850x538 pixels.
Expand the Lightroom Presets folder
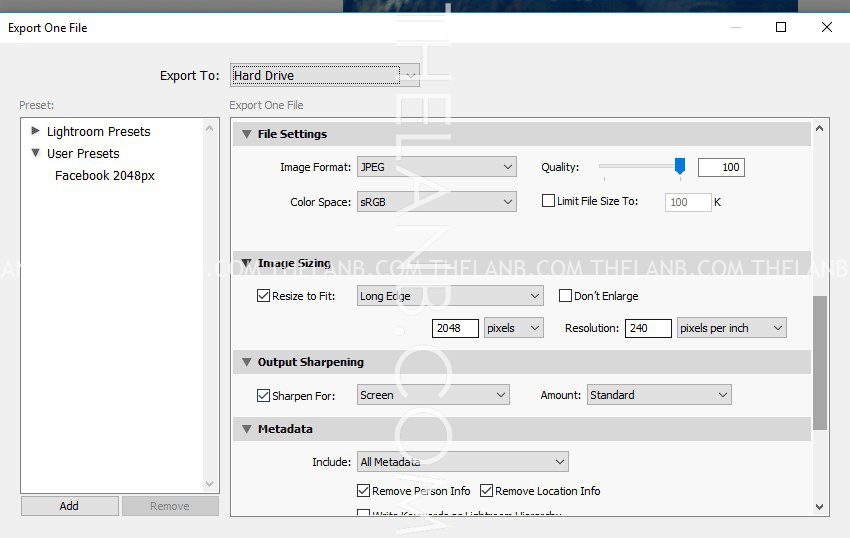[36, 131]
